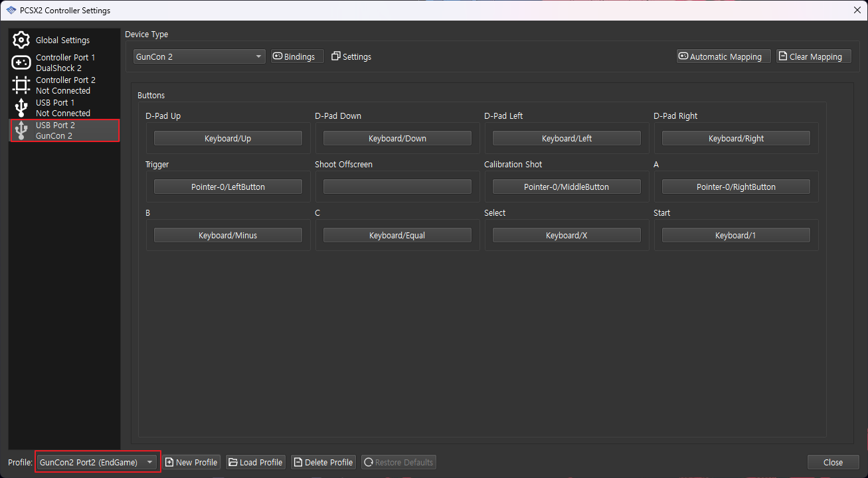Rebind D-Pad Up Keyboard/Up binding
The width and height of the screenshot is (868, 478).
228,138
